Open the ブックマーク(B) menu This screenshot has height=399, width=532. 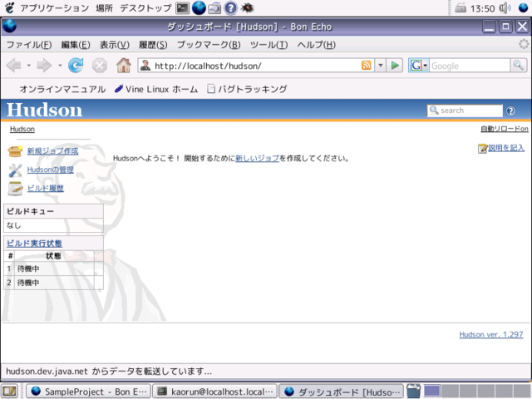pyautogui.click(x=209, y=45)
